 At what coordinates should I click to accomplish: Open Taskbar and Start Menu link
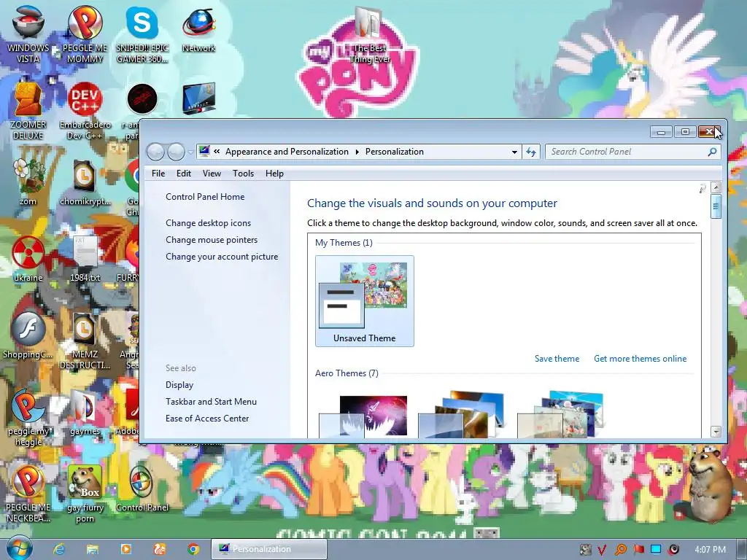pos(211,402)
